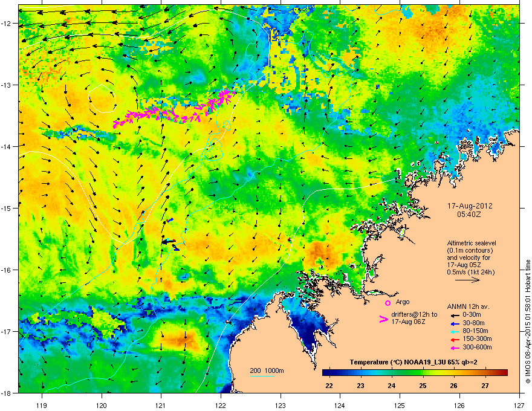Image resolution: width=532 pixels, height=411 pixels.
Task: Click the cyan line under '200 1000m'
Action: [262, 376]
